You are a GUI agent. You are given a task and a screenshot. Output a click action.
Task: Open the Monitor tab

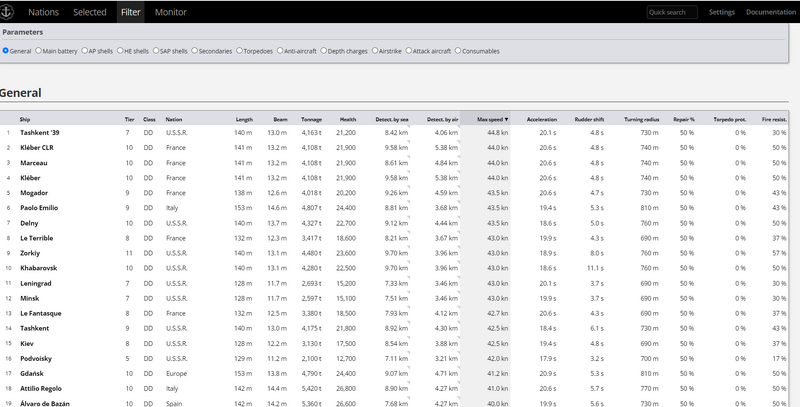tap(170, 12)
